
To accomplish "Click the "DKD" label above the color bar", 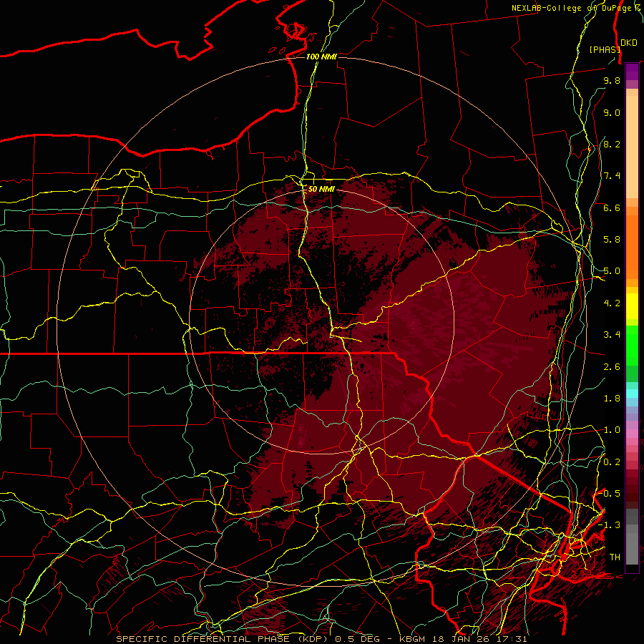I will (x=629, y=42).
